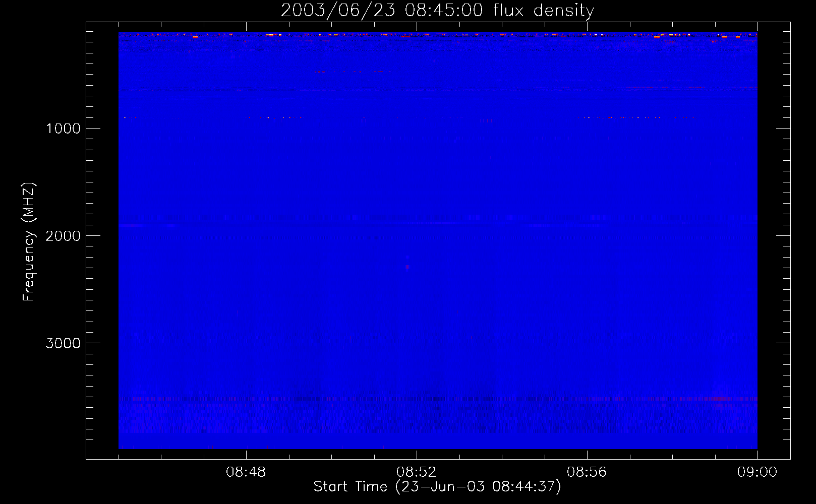816x504 pixels.
Task: Click the 2000 frequency tick label
Action: tap(63, 236)
